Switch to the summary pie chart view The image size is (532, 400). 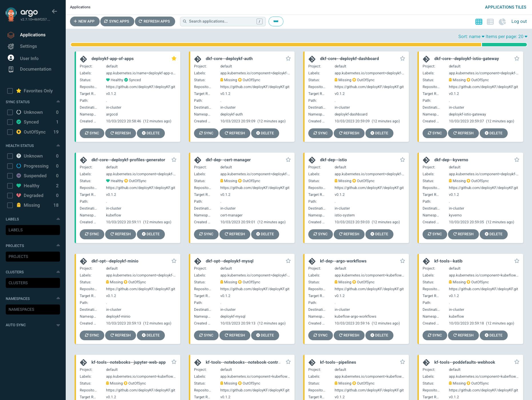tap(502, 21)
